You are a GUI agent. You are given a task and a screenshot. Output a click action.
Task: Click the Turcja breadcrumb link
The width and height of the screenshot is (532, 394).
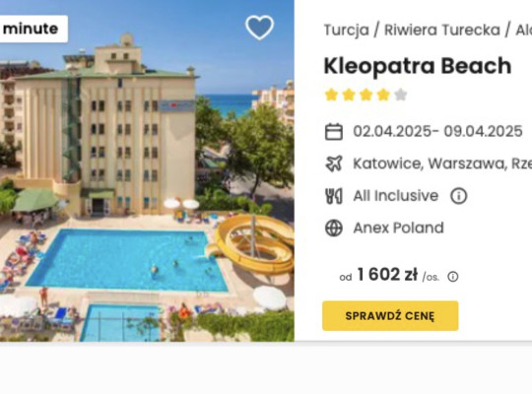[347, 30]
